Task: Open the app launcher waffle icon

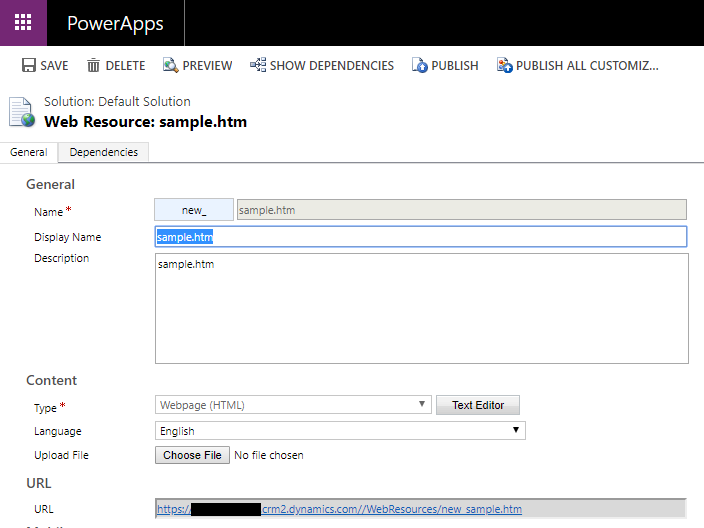Action: click(x=22, y=23)
